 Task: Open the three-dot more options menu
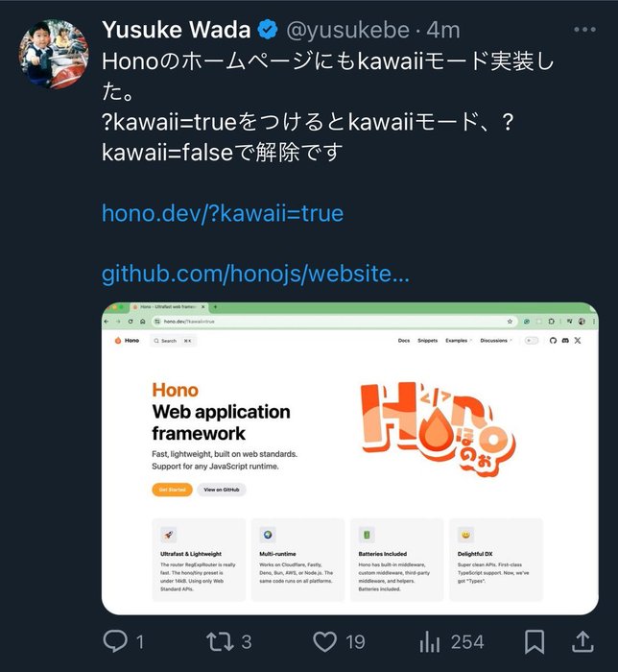tap(585, 29)
